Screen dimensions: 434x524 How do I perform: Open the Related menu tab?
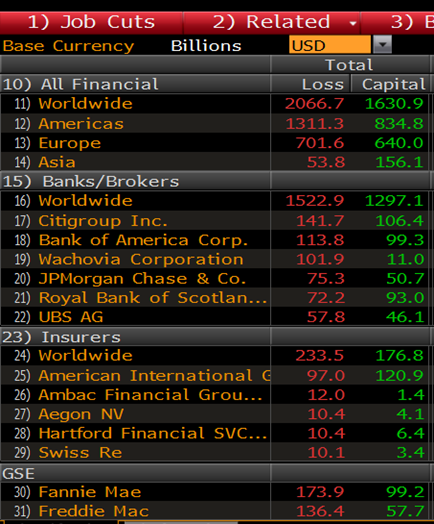[271, 22]
